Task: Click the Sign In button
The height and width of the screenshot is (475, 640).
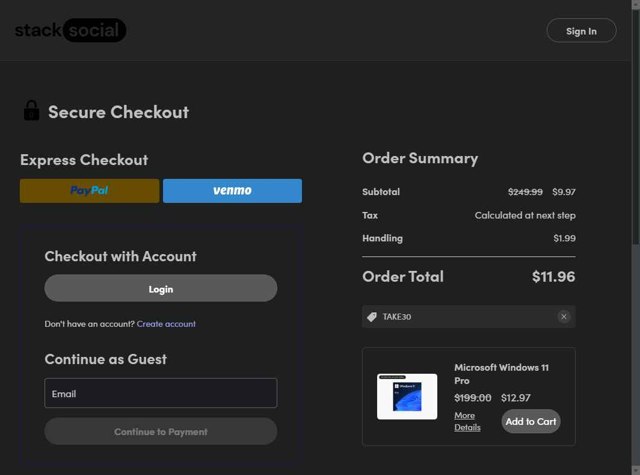Action: point(581,31)
